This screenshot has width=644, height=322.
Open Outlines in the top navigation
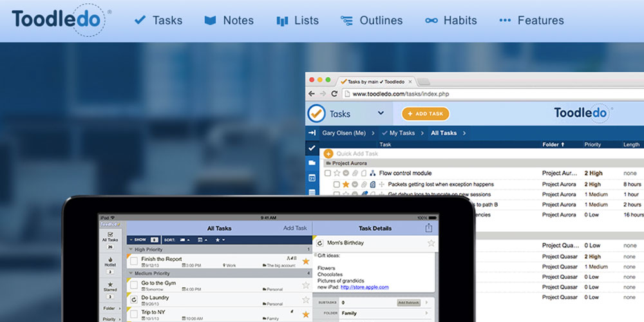tap(372, 20)
